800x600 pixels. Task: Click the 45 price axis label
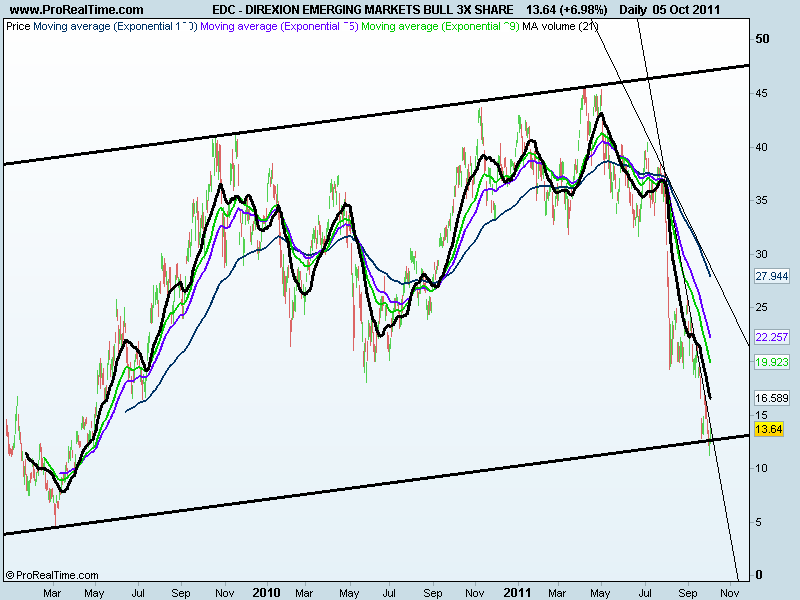click(762, 93)
